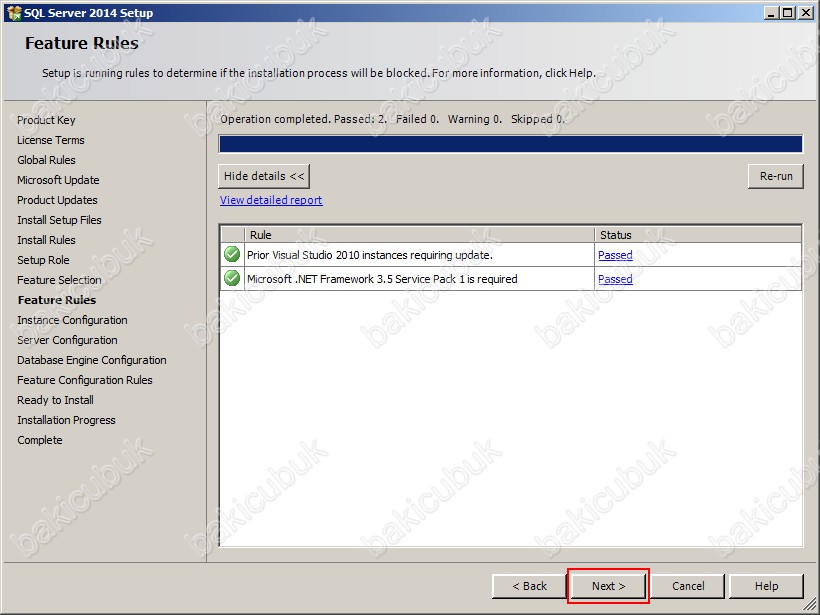
Task: Click green check icon for .NET Framework rule
Action: click(232, 279)
